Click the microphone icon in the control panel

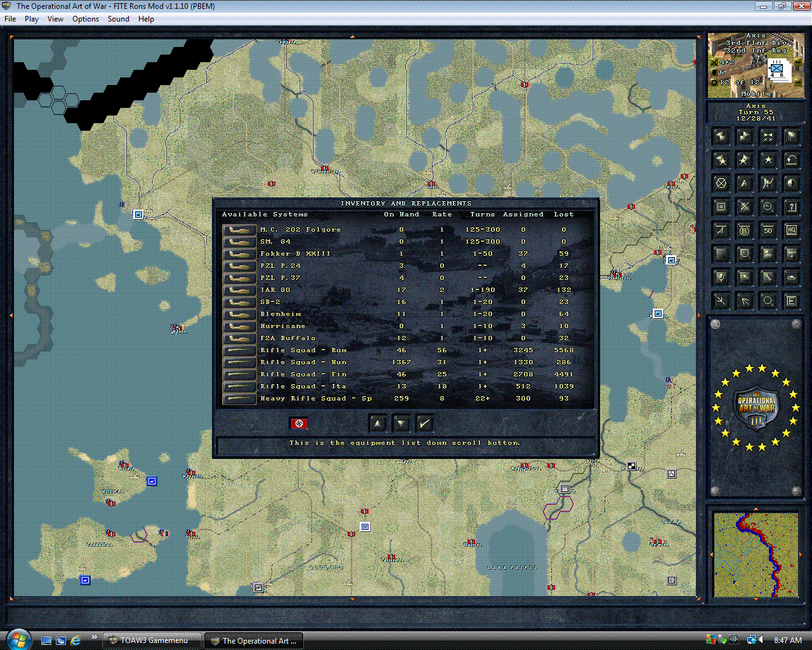[x=721, y=277]
